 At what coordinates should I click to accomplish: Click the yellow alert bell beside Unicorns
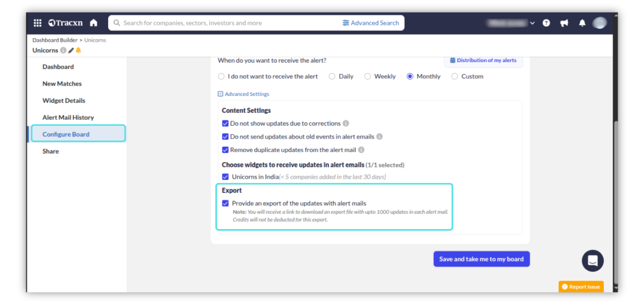[x=78, y=50]
